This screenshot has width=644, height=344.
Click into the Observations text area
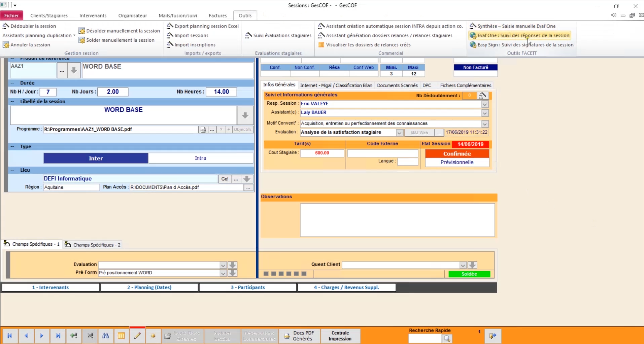[x=397, y=220]
